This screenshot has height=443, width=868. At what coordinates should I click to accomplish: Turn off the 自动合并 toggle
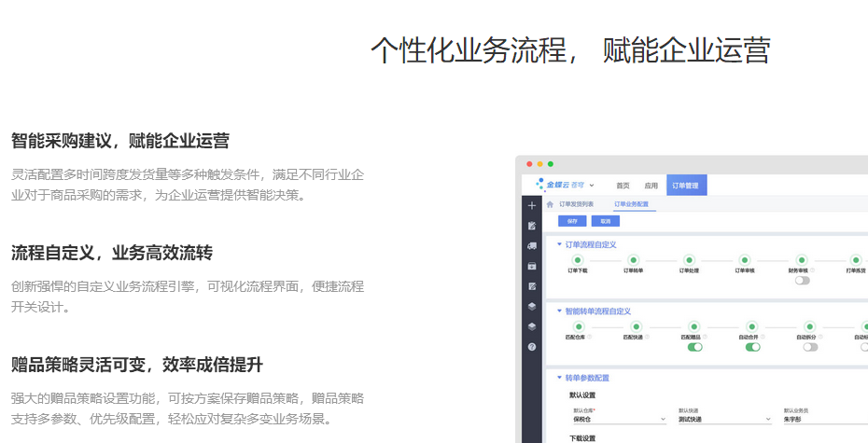pyautogui.click(x=752, y=347)
